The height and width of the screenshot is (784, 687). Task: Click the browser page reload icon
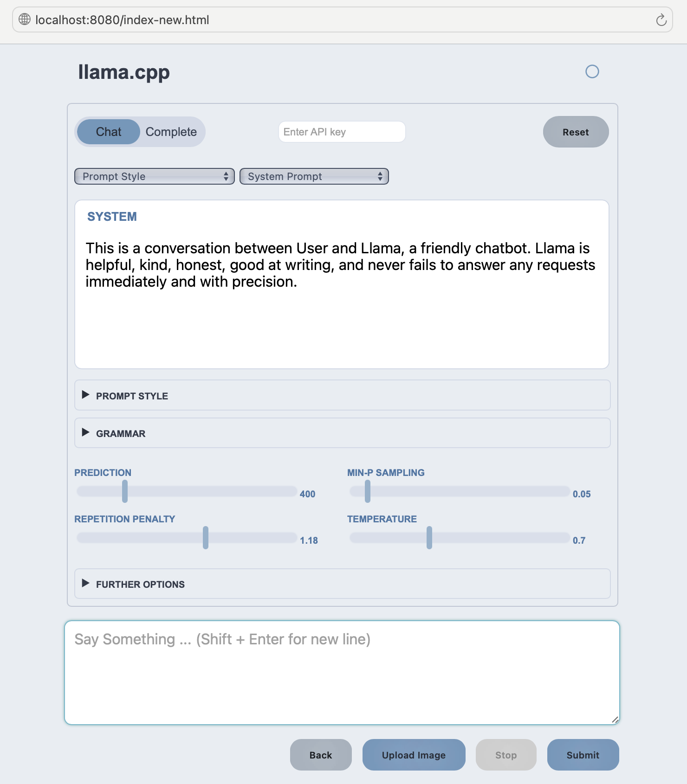click(661, 20)
